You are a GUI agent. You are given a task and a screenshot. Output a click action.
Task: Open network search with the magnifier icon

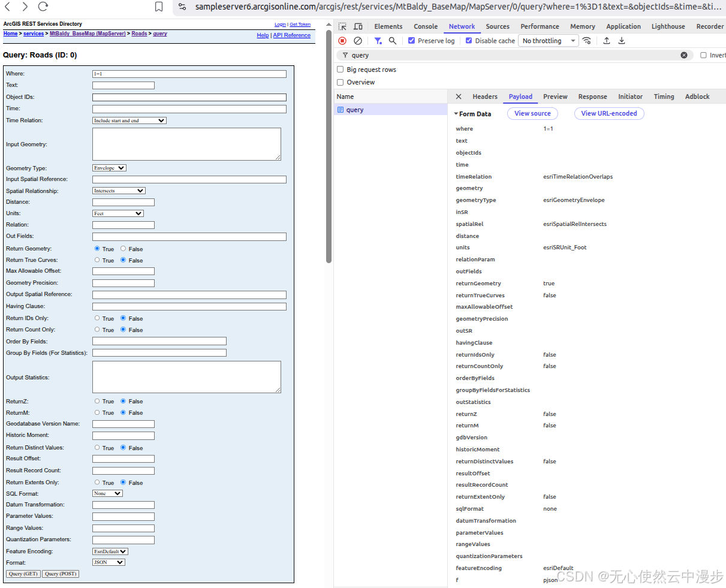392,41
